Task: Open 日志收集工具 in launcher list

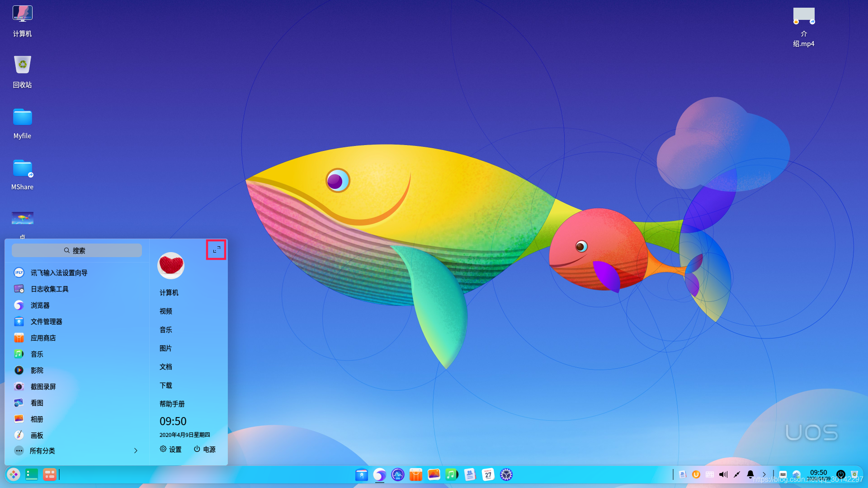Action: click(x=76, y=289)
